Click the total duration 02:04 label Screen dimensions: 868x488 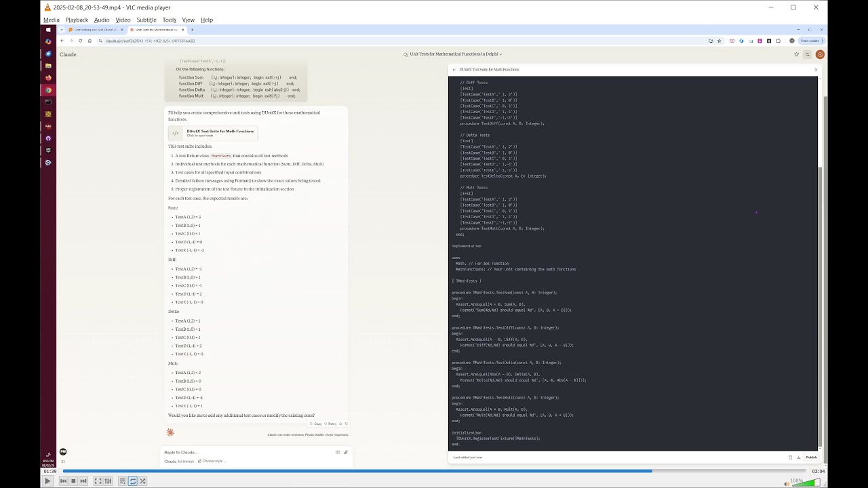[818, 471]
